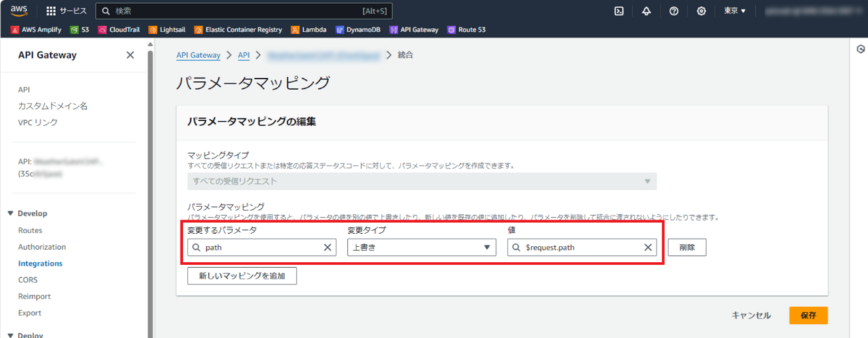Go to CORS in sidebar
Screen dimensions: 868x338
[28, 280]
